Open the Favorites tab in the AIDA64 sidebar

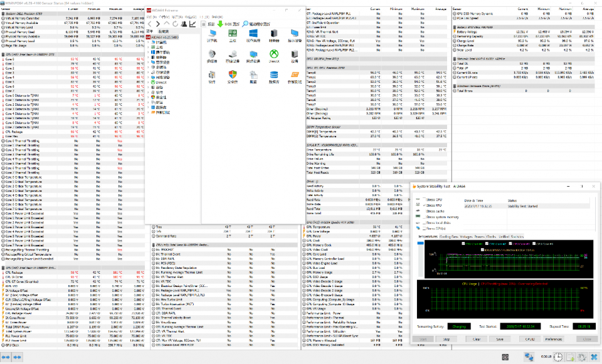click(x=163, y=31)
